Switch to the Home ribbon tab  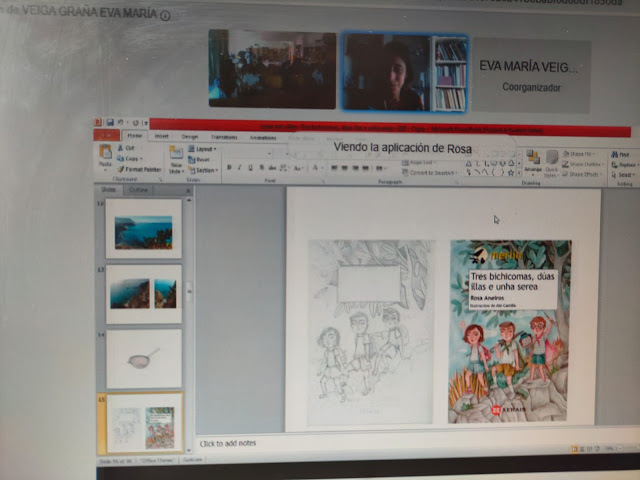click(x=135, y=136)
